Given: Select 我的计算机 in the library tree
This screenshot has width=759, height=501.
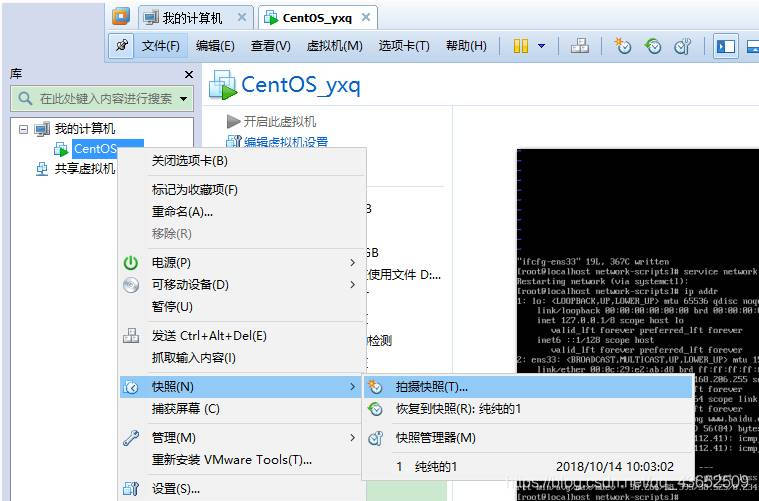Looking at the screenshot, I should pyautogui.click(x=85, y=129).
